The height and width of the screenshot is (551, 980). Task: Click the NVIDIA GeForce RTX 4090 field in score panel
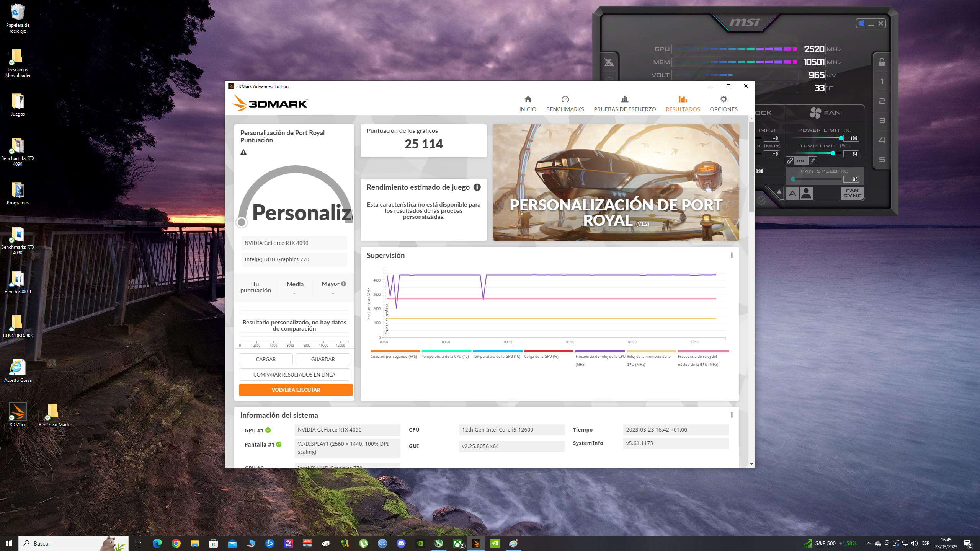[x=294, y=243]
